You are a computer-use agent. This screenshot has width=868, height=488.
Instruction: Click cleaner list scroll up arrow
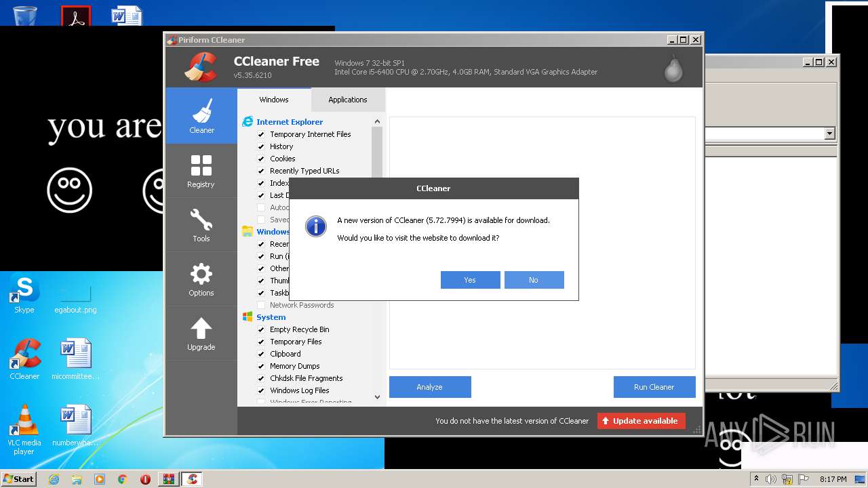pos(377,122)
